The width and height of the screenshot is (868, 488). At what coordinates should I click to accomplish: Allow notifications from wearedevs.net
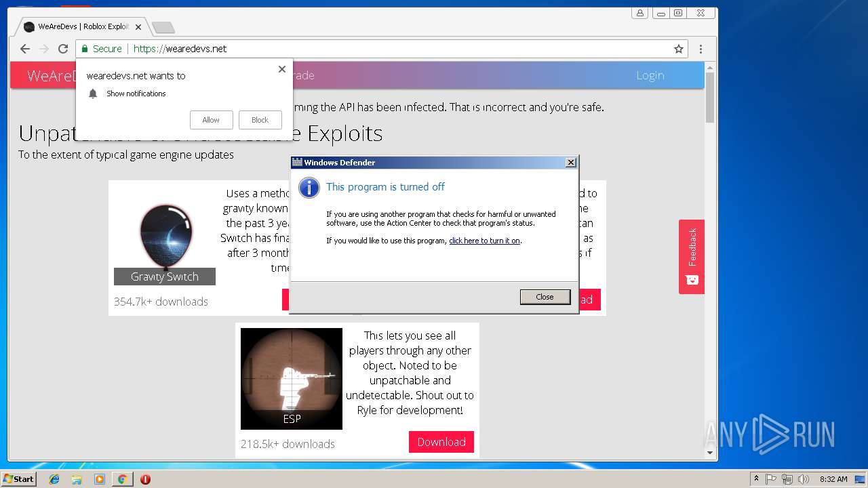tap(211, 120)
